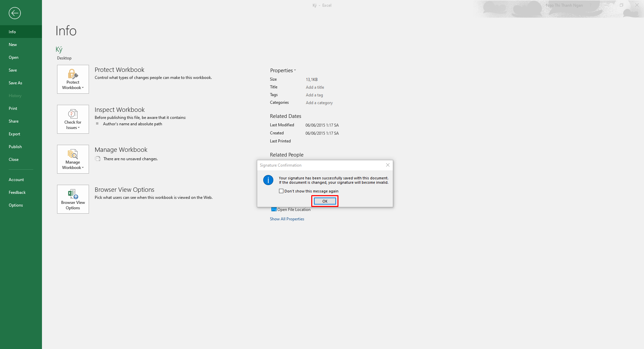Open the Export page
This screenshot has height=349, width=644.
click(x=21, y=134)
